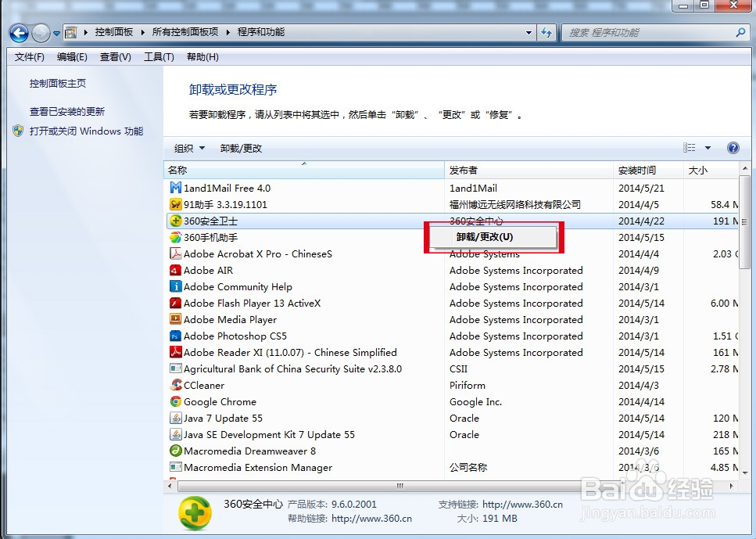Open 查看已安装的更新 link
Viewport: 756px width, 539px height.
point(67,111)
